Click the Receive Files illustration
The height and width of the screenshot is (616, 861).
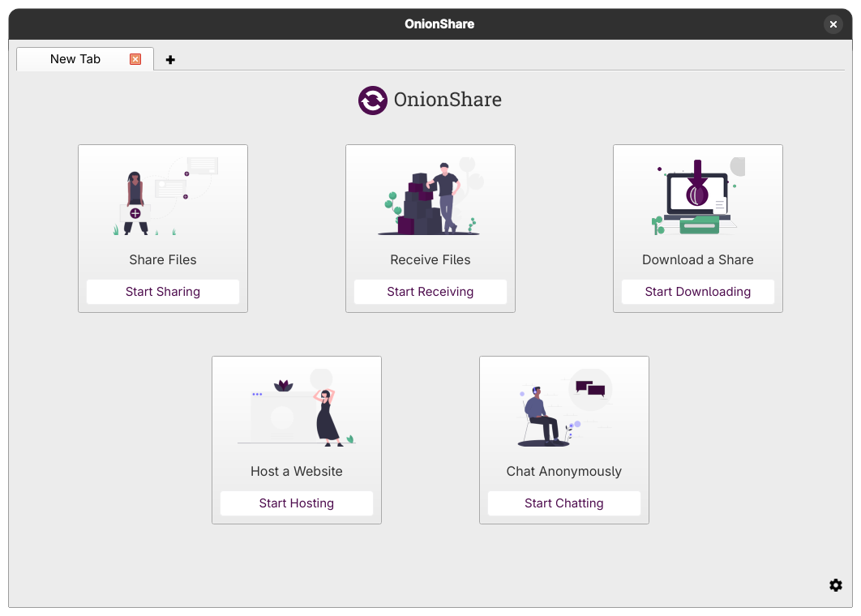click(431, 196)
